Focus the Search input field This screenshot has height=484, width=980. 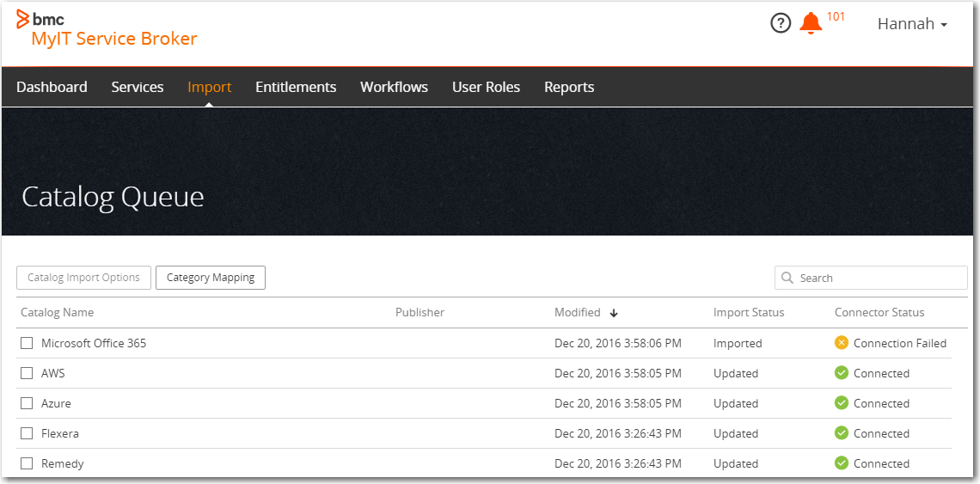[879, 278]
